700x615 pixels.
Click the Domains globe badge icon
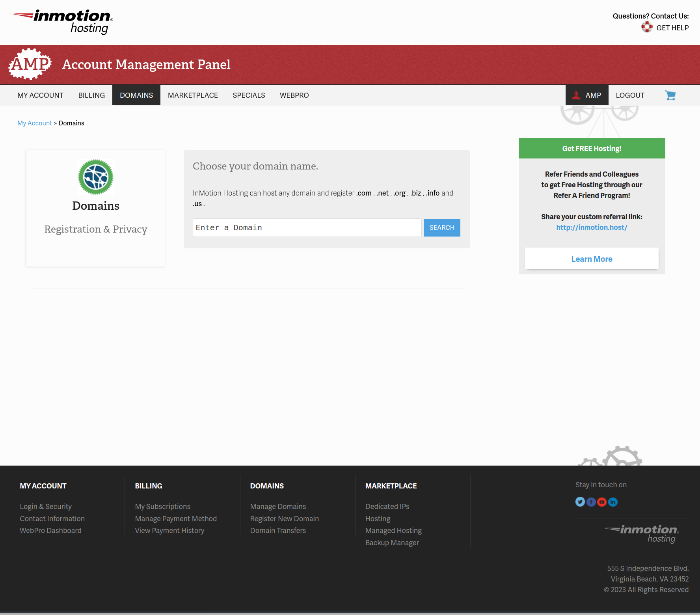[x=96, y=177]
